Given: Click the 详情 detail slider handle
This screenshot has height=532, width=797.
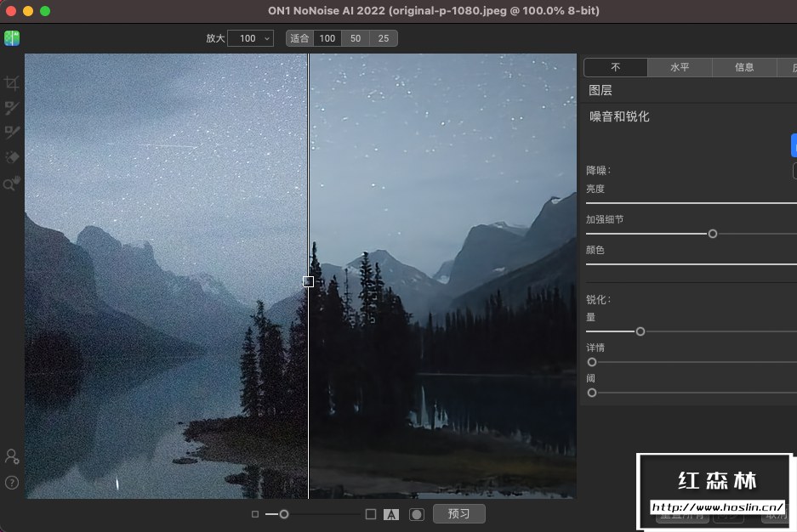Looking at the screenshot, I should click(592, 362).
